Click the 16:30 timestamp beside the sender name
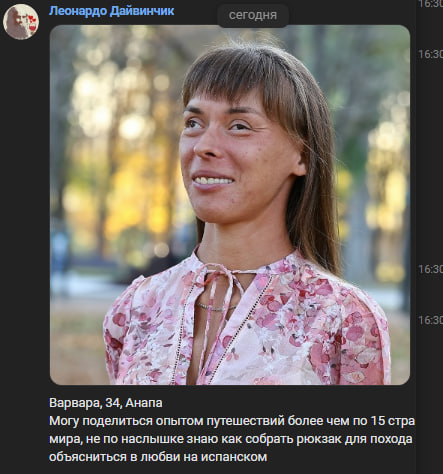Screen dimensions: 443x474 point(430,4)
